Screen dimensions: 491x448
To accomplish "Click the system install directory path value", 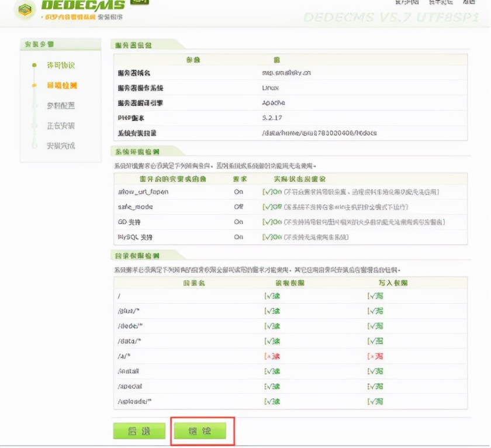I will point(319,133).
